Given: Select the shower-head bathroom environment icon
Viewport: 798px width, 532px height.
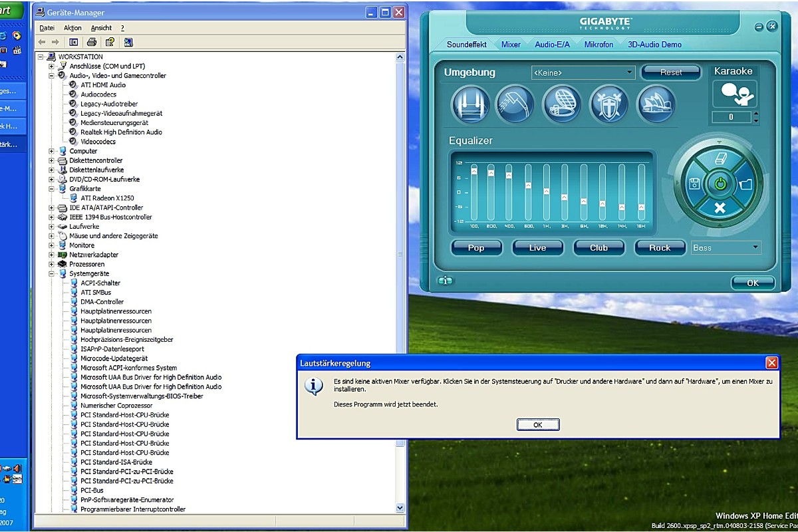Looking at the screenshot, I should (515, 104).
